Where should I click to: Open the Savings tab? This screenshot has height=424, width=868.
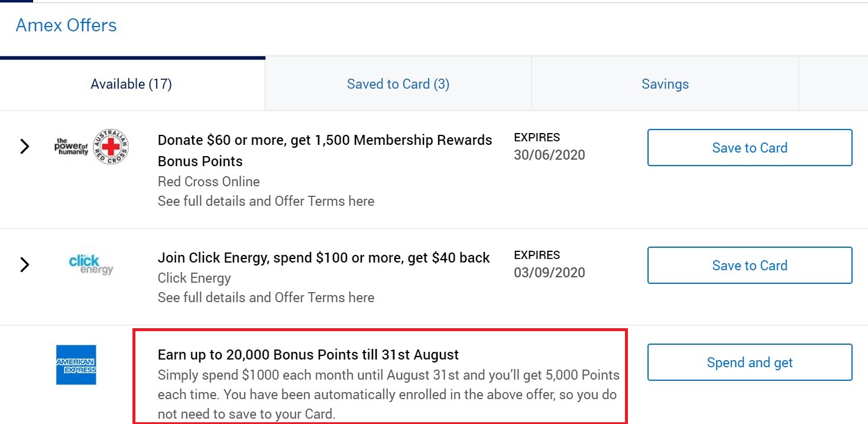(x=664, y=83)
